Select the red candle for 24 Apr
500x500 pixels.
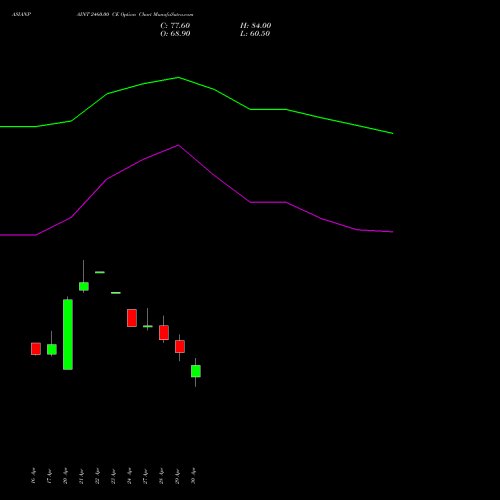132,318
